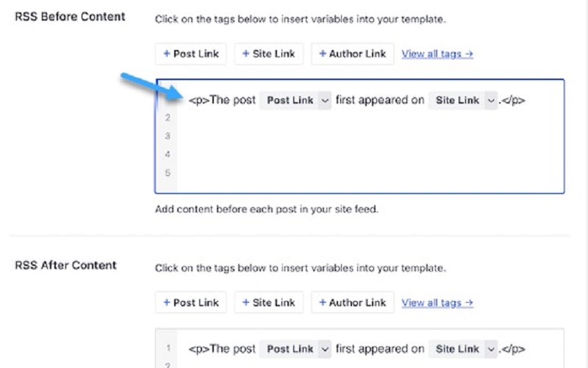
Task: Click plus icon on RSS After Author Link button
Action: tap(322, 302)
